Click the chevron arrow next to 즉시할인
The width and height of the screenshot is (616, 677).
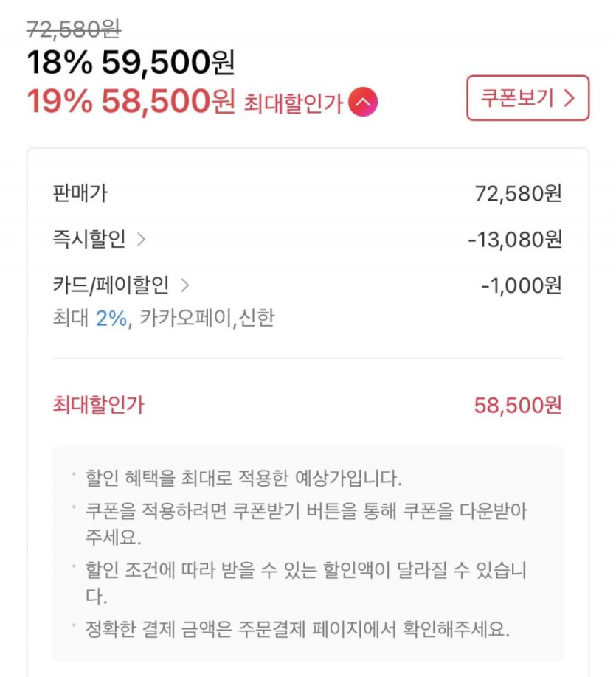point(141,240)
